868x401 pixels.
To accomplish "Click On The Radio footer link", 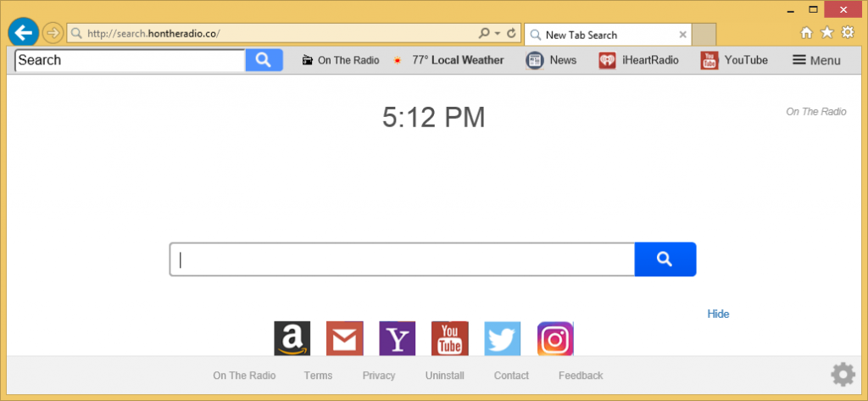I will point(244,376).
